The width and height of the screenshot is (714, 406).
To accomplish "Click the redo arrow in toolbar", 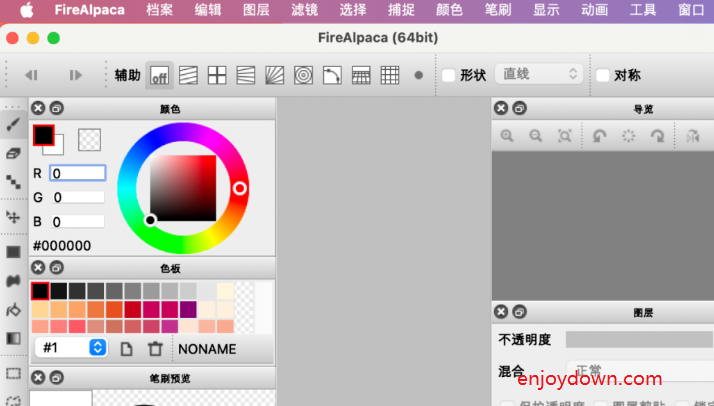I will pos(75,75).
